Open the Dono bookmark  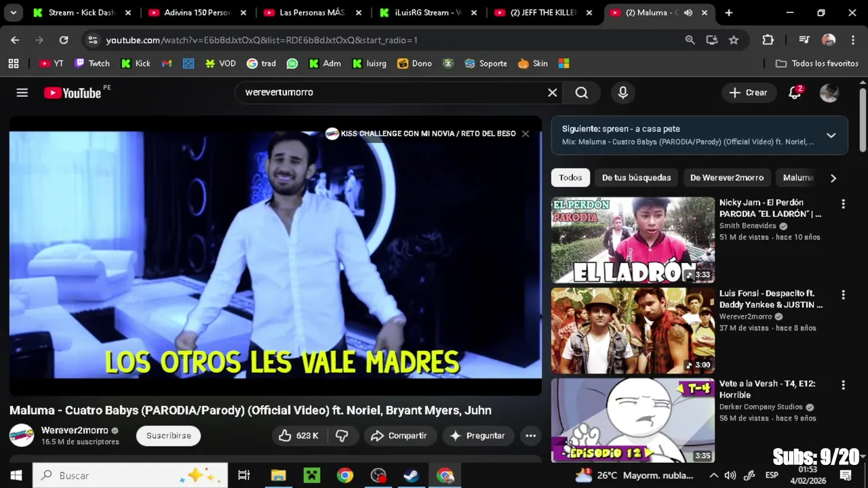pos(414,64)
